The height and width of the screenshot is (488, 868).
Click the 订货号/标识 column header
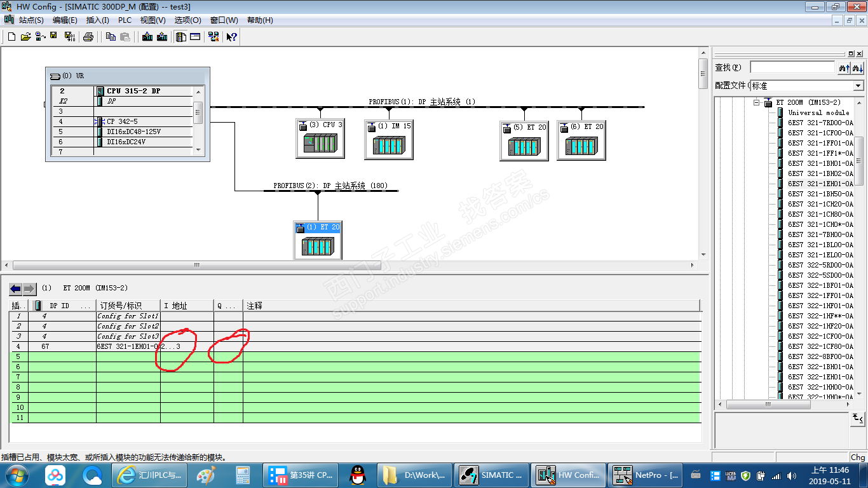128,306
